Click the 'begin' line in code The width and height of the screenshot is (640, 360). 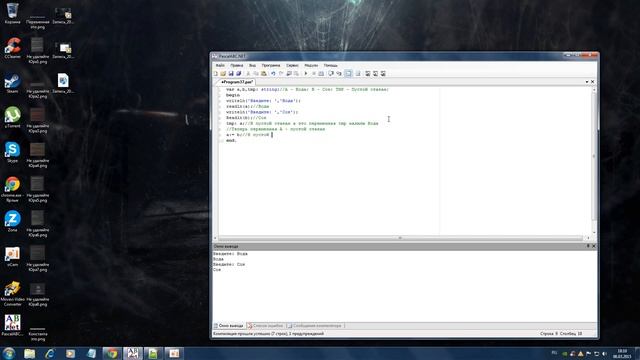[233, 95]
